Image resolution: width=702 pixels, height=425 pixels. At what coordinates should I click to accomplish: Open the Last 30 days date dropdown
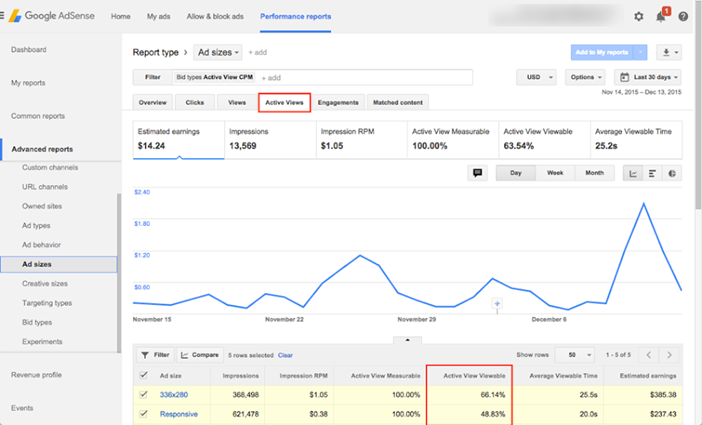coord(649,77)
